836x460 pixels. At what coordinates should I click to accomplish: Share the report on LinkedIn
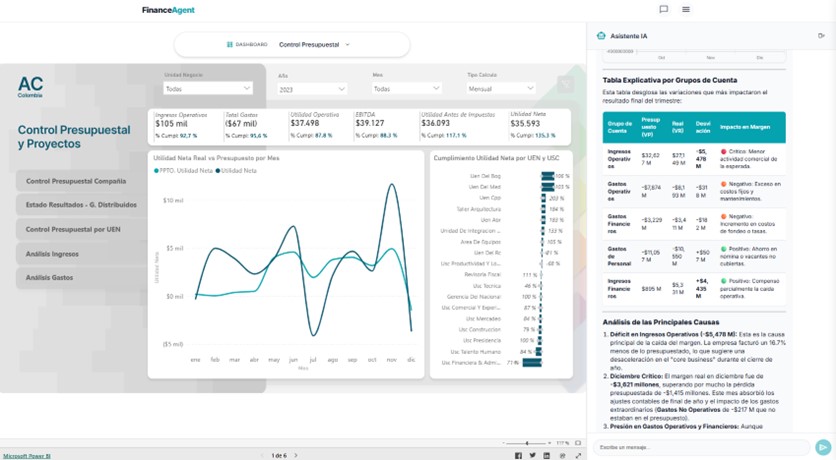[x=546, y=455]
